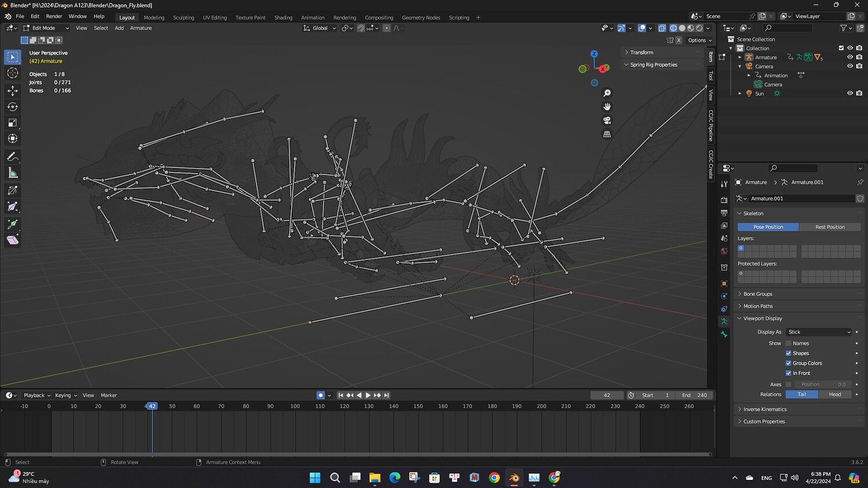
Task: Select the Annotate pencil tool
Action: click(x=13, y=157)
